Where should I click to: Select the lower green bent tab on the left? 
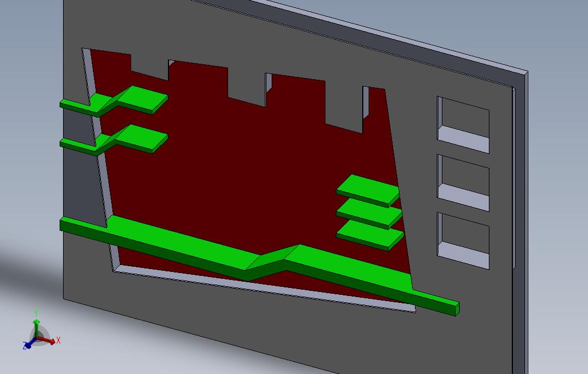114,140
